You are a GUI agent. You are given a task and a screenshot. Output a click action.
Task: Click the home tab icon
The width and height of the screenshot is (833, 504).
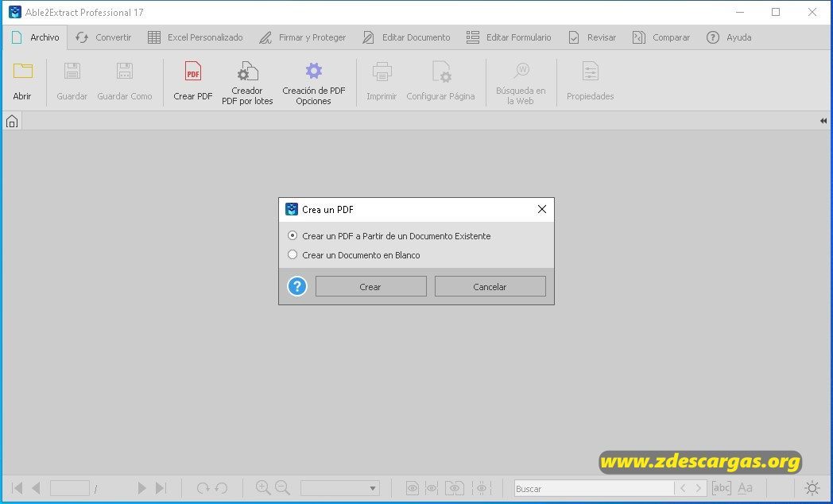[12, 122]
